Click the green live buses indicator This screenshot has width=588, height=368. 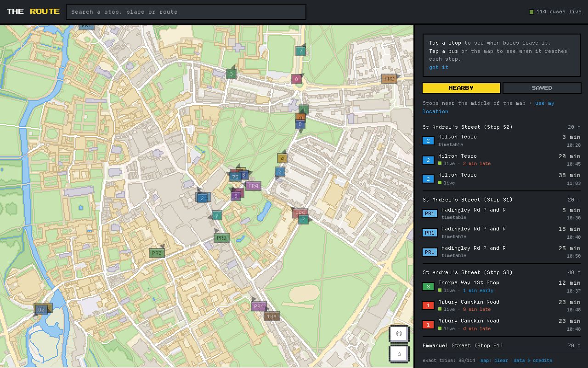[531, 12]
